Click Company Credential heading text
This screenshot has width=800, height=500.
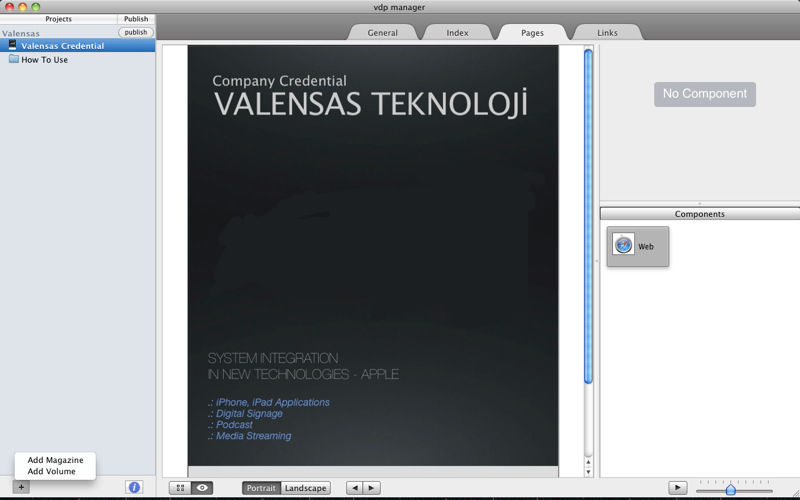279,81
